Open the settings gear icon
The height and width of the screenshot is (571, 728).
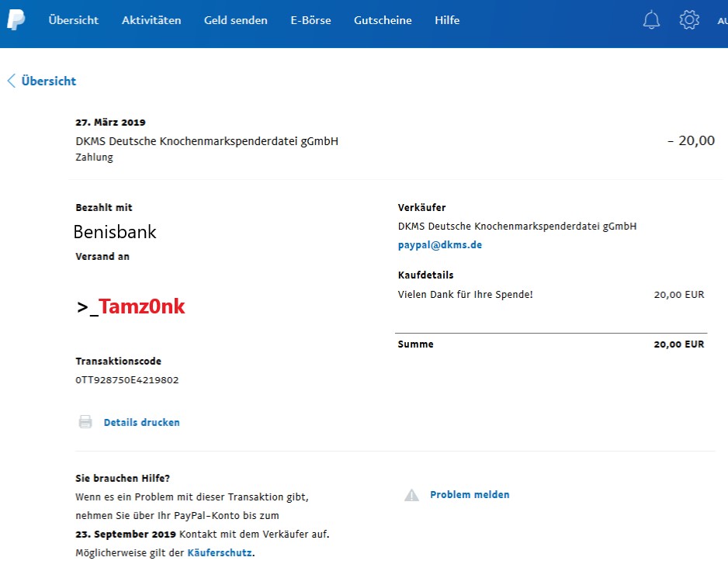tap(689, 19)
